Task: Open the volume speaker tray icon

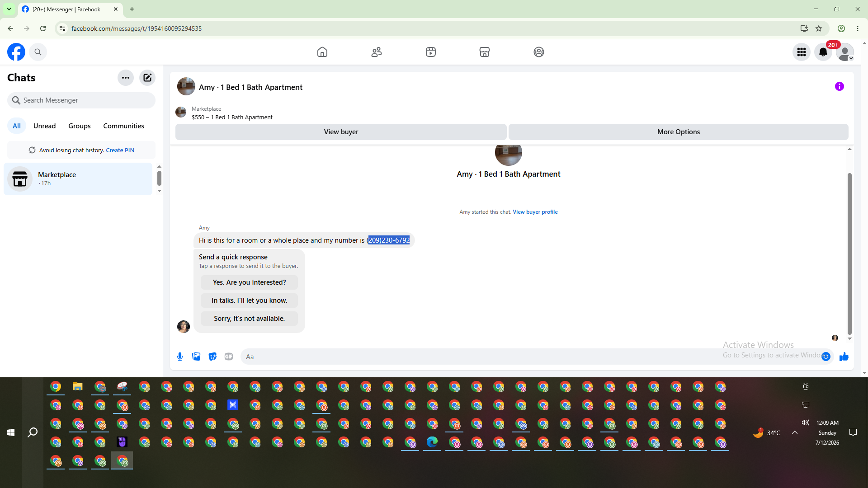Action: tap(806, 423)
